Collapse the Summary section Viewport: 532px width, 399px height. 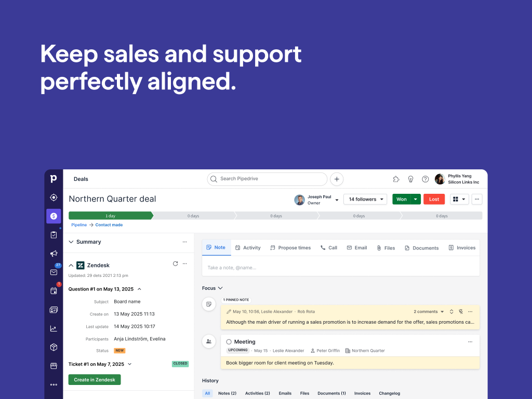[71, 242]
